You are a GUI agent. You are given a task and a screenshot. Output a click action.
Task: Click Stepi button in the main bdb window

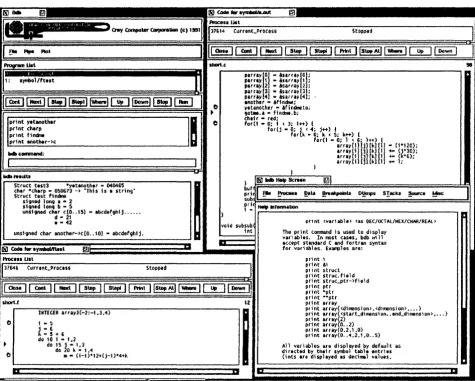point(78,102)
